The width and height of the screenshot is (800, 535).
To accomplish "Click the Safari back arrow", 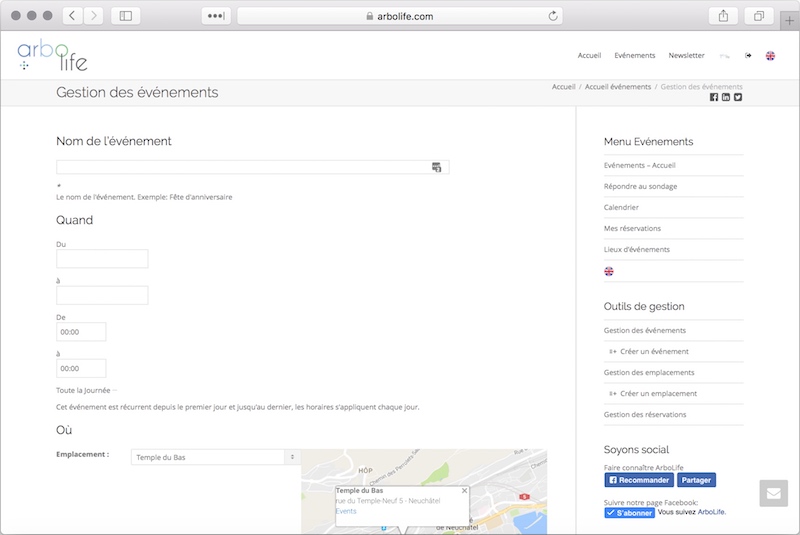I will click(72, 16).
